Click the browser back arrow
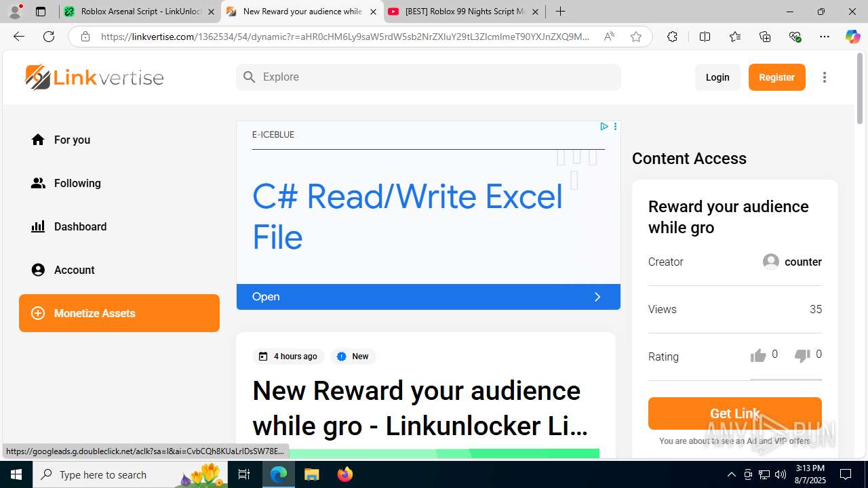The image size is (868, 488). click(x=19, y=37)
